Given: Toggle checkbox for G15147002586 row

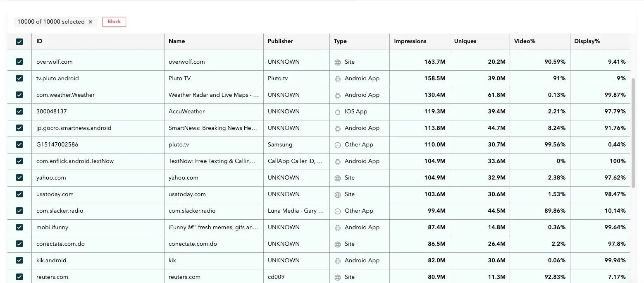Looking at the screenshot, I should pyautogui.click(x=19, y=144).
